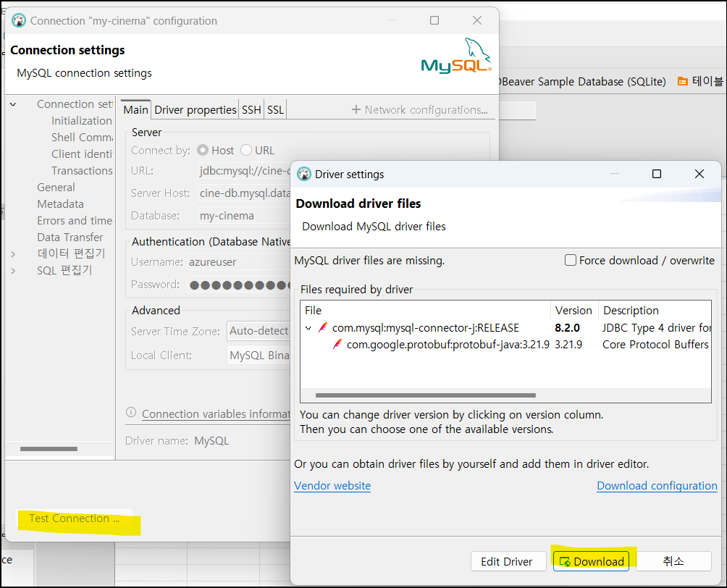Screen dimensions: 727x588
Task: Click the settings tree horizontal scrollbar
Action: pyautogui.click(x=49, y=449)
